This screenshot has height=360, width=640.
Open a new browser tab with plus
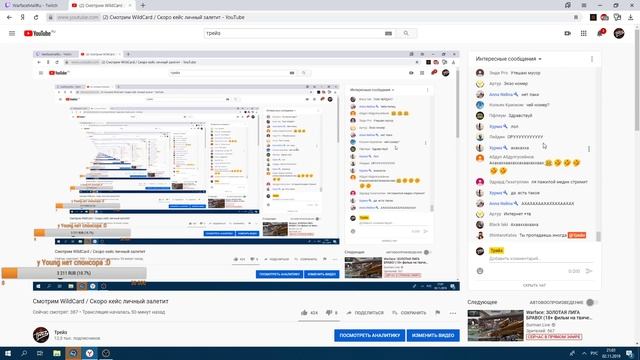point(143,5)
